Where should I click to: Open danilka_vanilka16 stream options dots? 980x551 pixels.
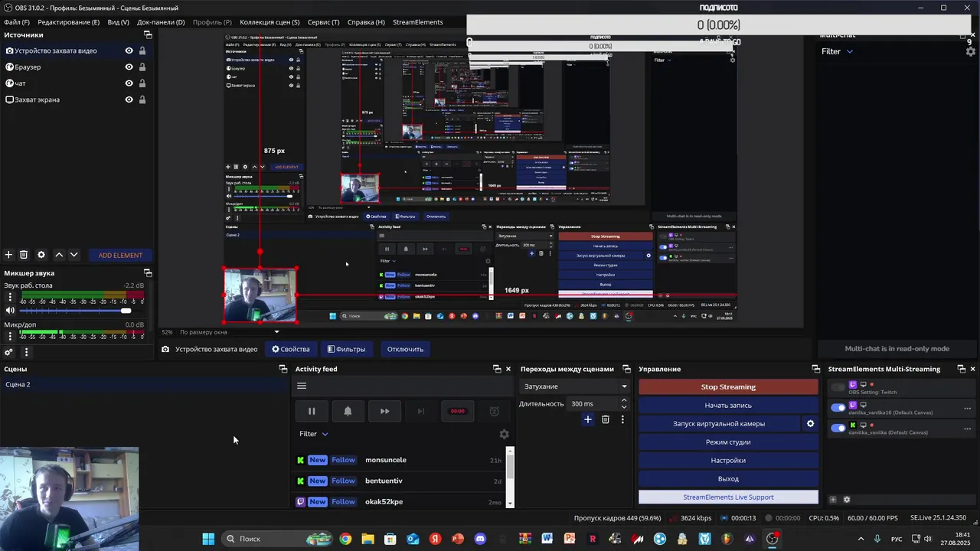[967, 409]
